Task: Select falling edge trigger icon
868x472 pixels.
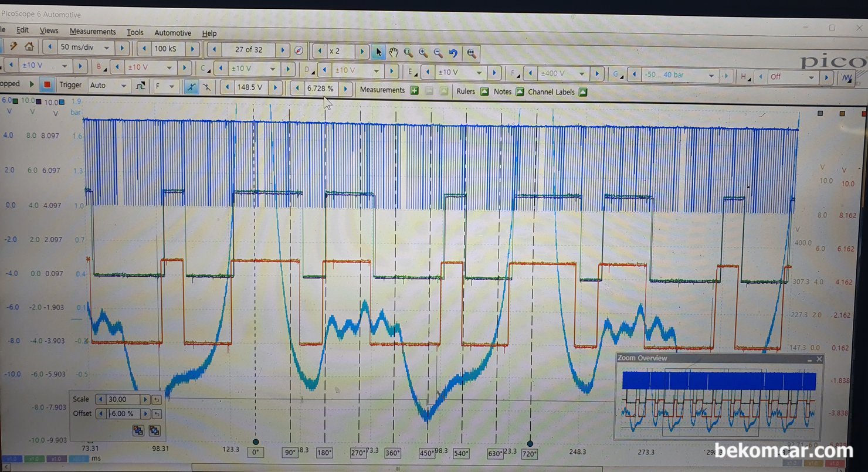Action: coord(206,87)
